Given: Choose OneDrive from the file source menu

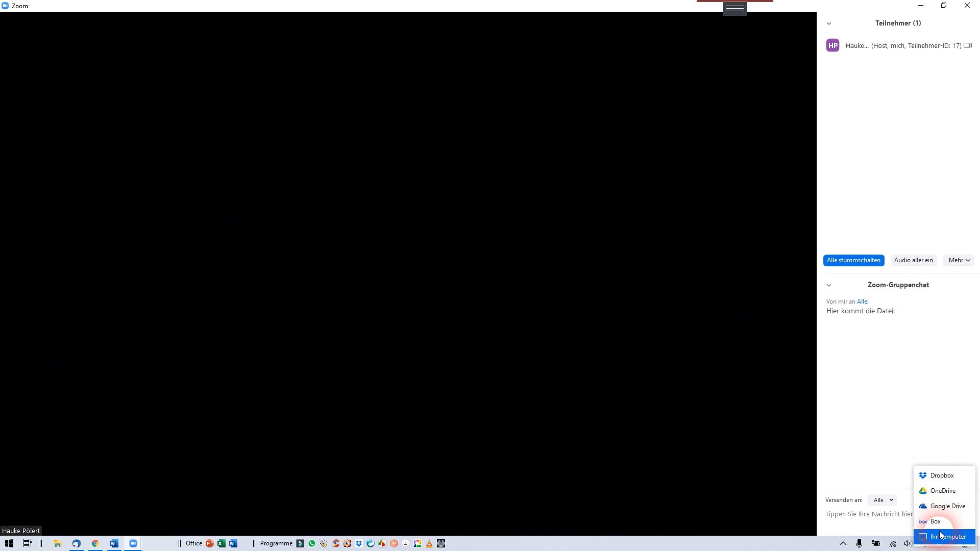Looking at the screenshot, I should [944, 491].
